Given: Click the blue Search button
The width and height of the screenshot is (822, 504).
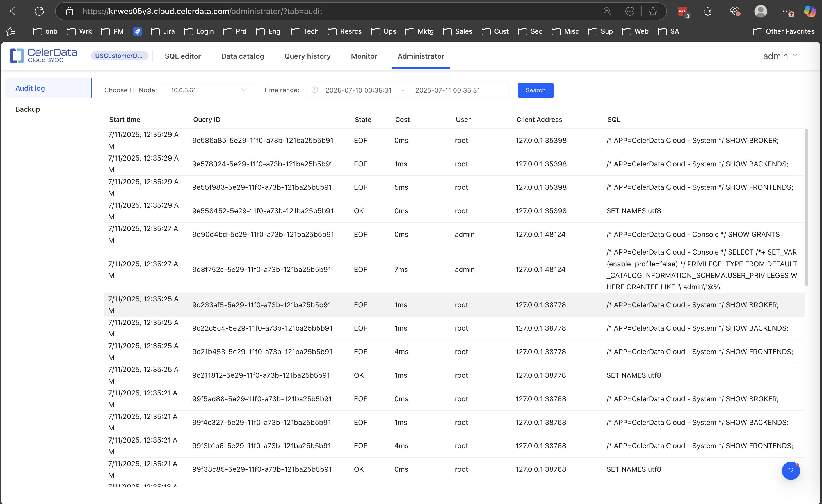Looking at the screenshot, I should pos(535,90).
